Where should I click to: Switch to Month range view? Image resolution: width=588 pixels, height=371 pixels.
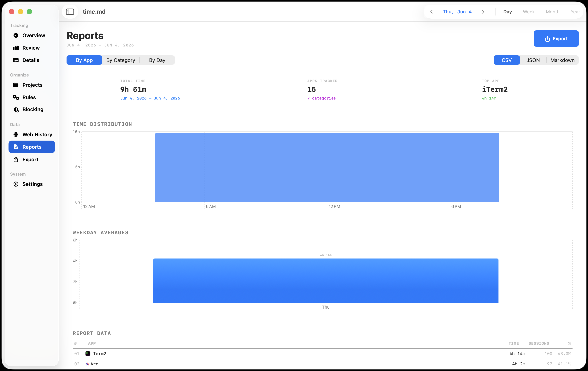553,12
